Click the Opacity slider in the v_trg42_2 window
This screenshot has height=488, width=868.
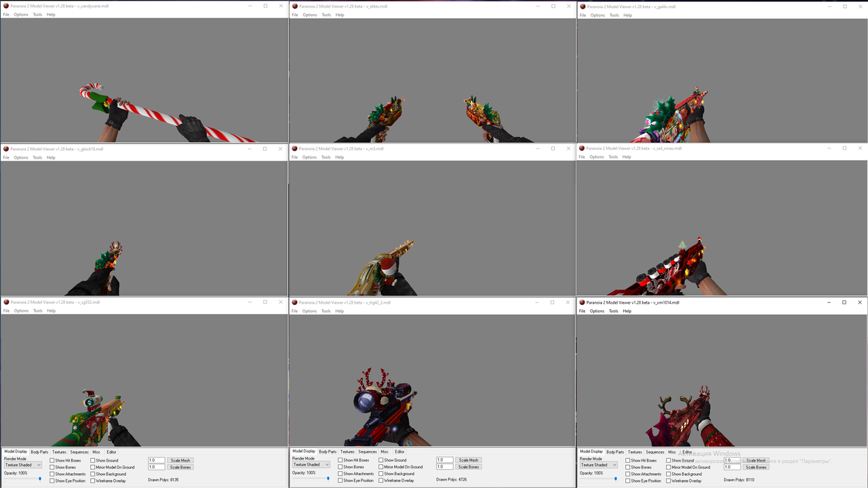click(313, 479)
